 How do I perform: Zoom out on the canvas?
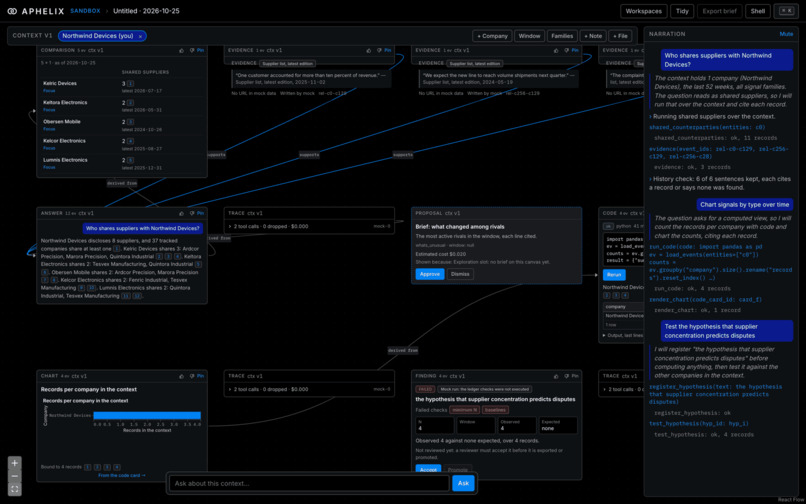point(14,476)
